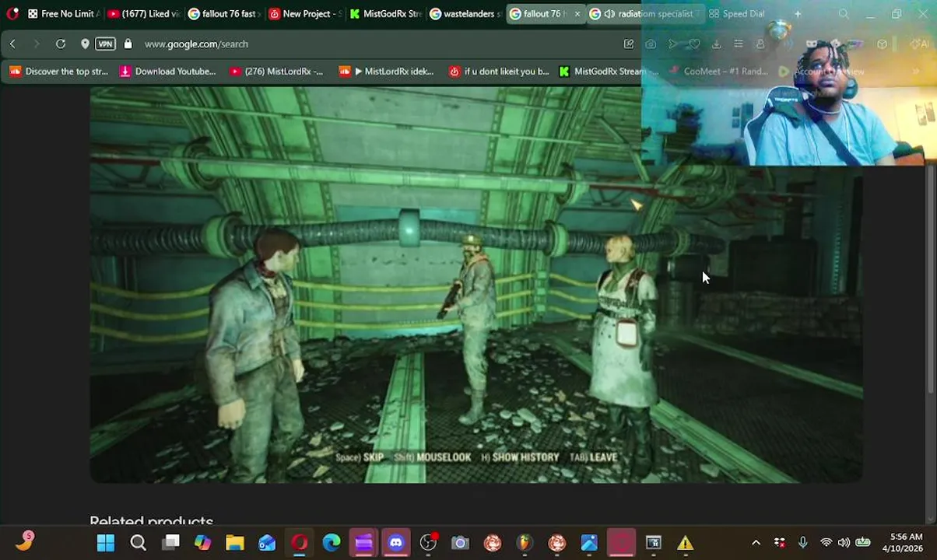Viewport: 937px width, 560px height.
Task: Show hidden system tray icons chevron
Action: (756, 543)
